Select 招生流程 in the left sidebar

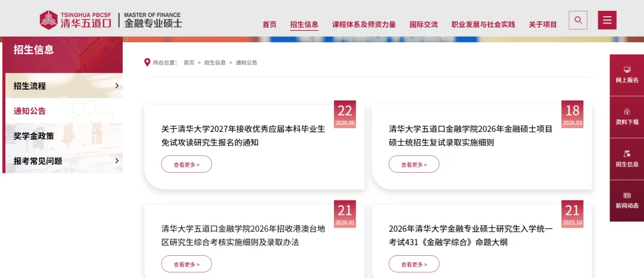click(x=64, y=86)
